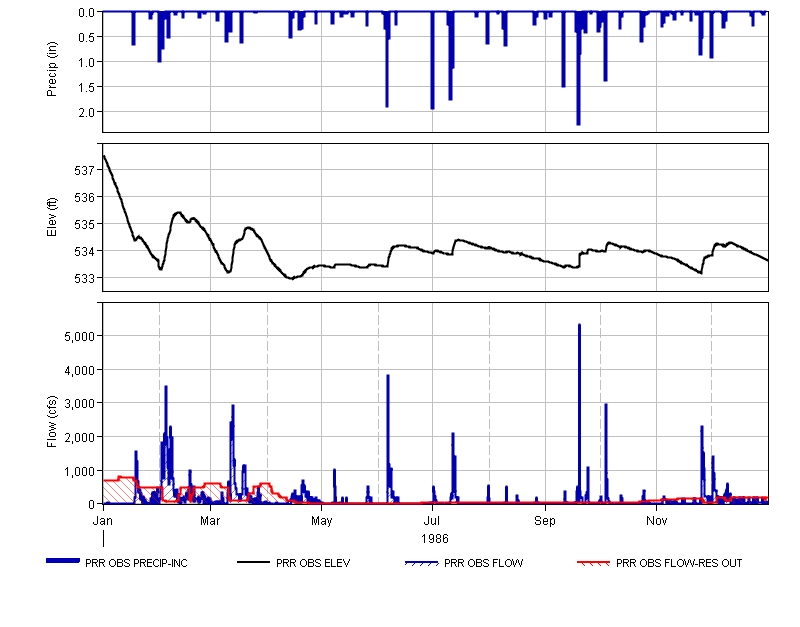
Task: Click the 537 elevation axis label
Action: (85, 170)
